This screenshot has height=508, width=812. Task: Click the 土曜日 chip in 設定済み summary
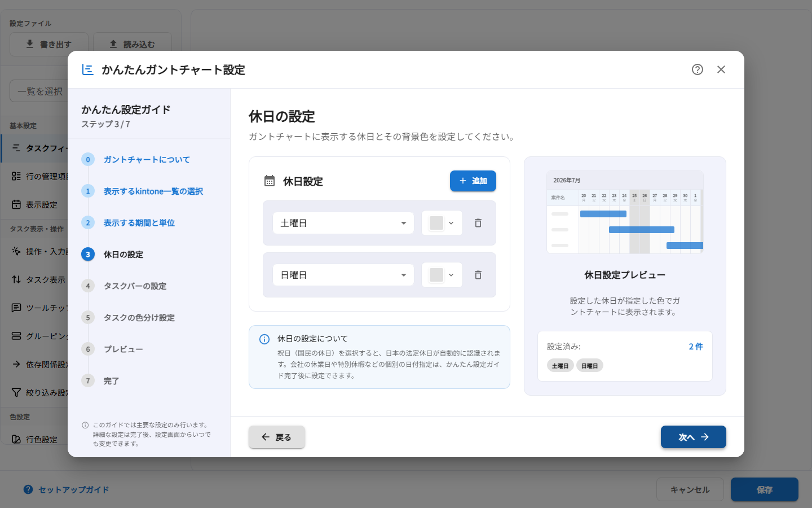[561, 366]
